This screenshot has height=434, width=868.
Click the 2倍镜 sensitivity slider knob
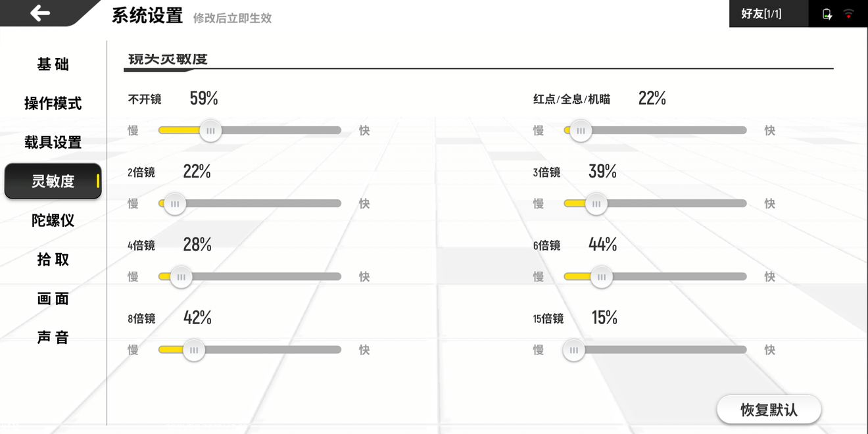pyautogui.click(x=175, y=203)
